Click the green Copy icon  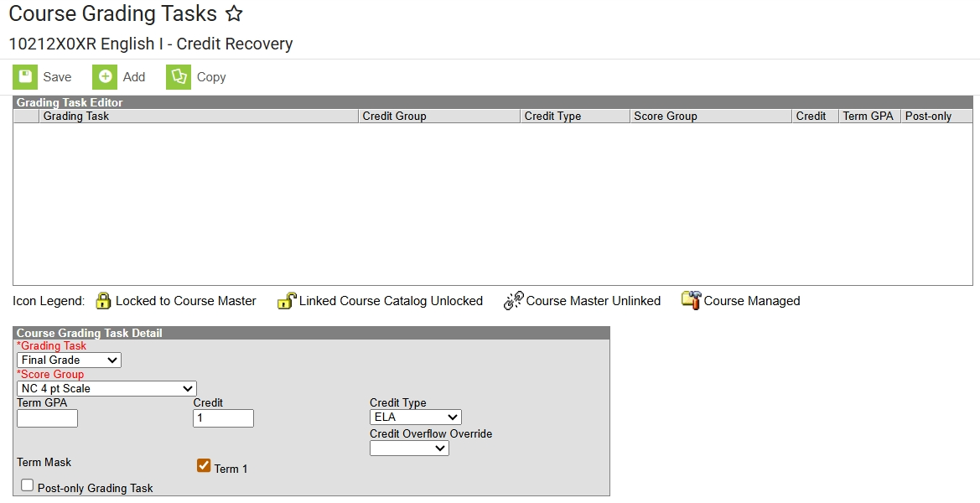(178, 77)
